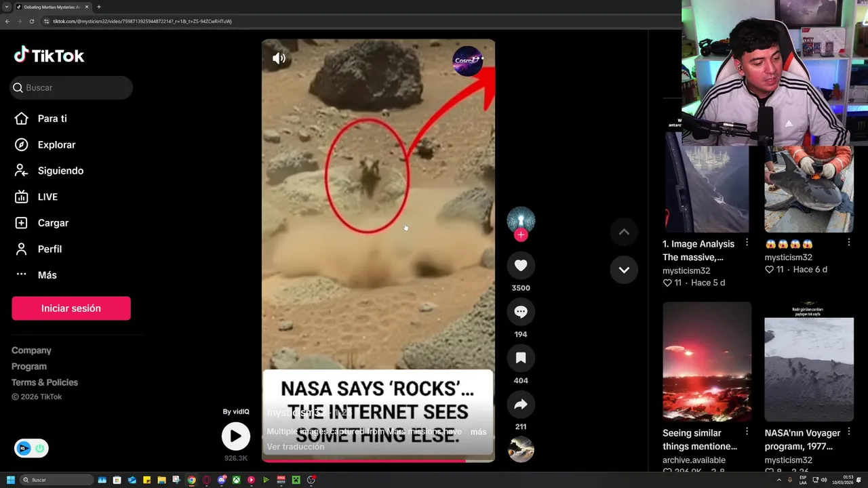Follow creator via the red plus badge
The height and width of the screenshot is (488, 868).
(521, 235)
